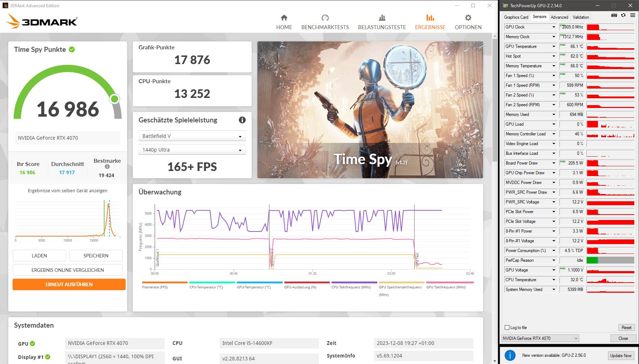Toggle the CPU-Temperatur (°C) chart legend
This screenshot has height=364, width=639.
click(x=212, y=285)
